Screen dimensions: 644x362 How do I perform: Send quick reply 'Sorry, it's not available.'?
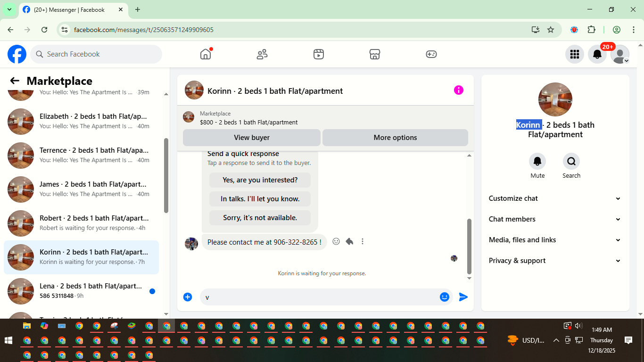(260, 218)
